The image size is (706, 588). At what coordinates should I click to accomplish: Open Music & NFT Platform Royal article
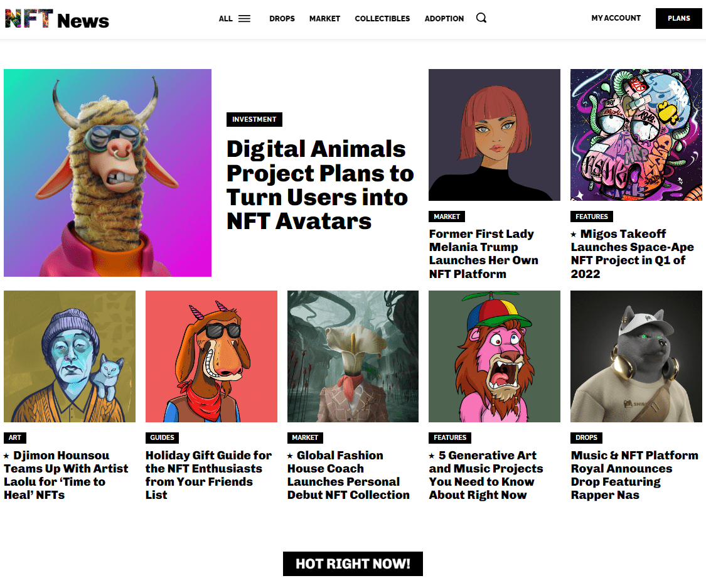click(634, 475)
